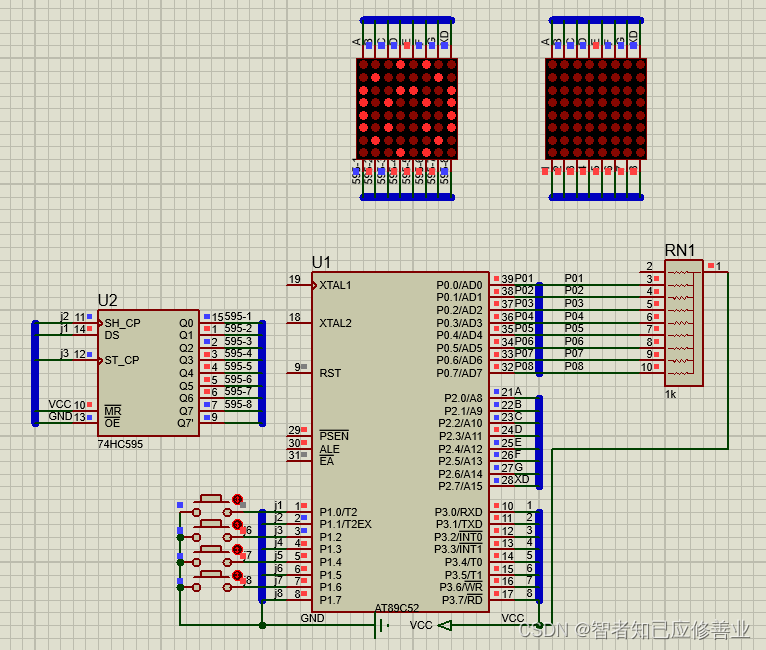Click the 595-8 net label

238,404
